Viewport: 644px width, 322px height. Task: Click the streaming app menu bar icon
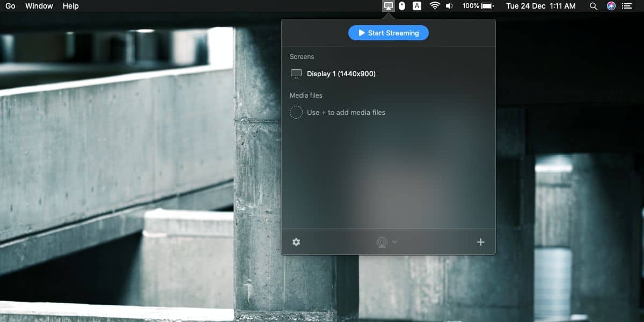tap(389, 6)
